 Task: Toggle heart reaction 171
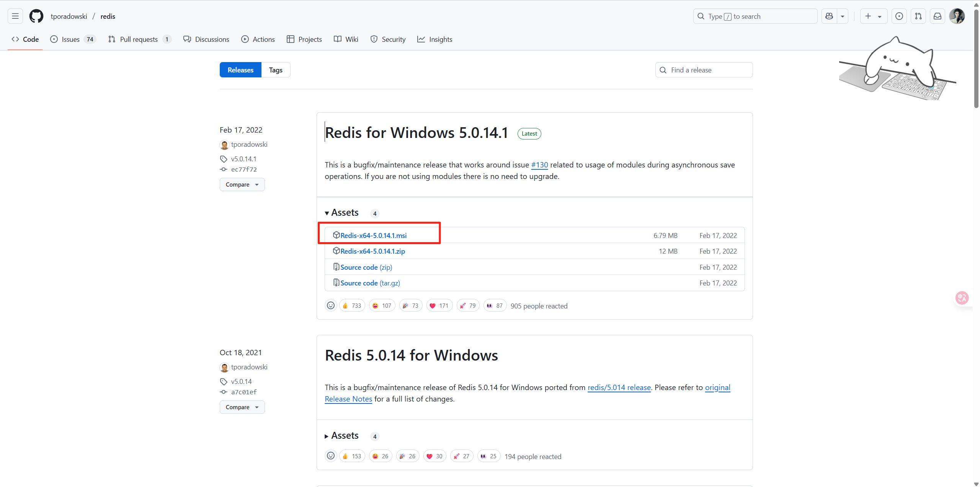pyautogui.click(x=439, y=305)
